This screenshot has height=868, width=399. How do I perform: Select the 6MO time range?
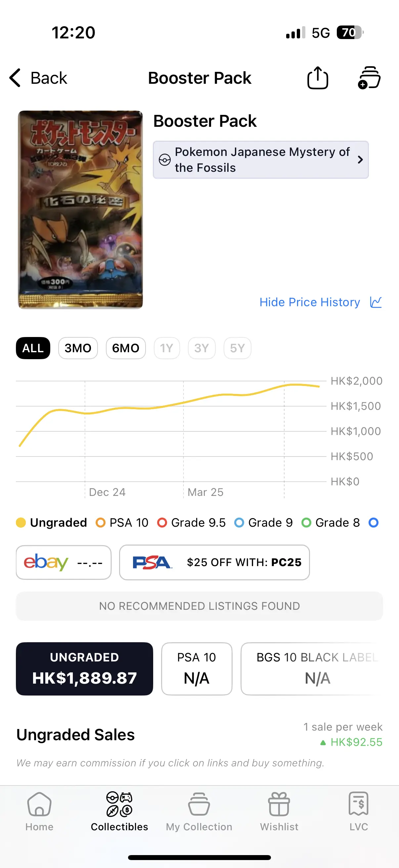click(126, 348)
